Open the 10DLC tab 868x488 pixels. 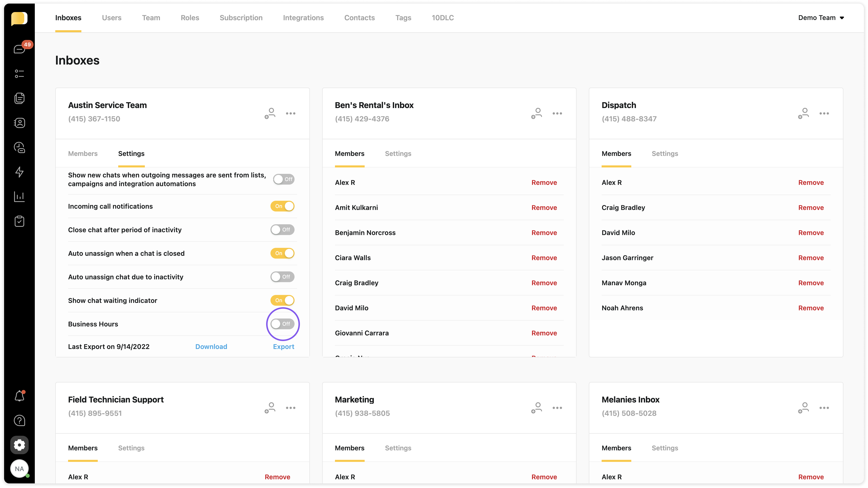[x=443, y=17]
